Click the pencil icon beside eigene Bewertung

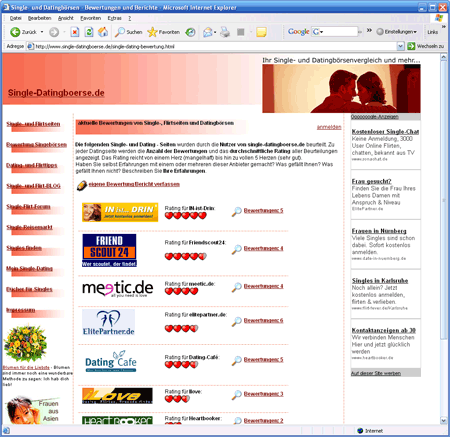(82, 185)
